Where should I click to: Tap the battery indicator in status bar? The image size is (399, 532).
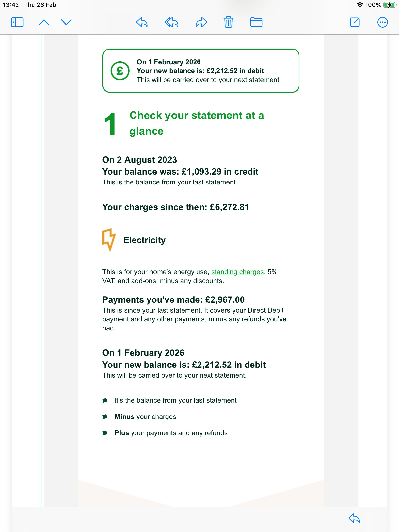tap(389, 5)
